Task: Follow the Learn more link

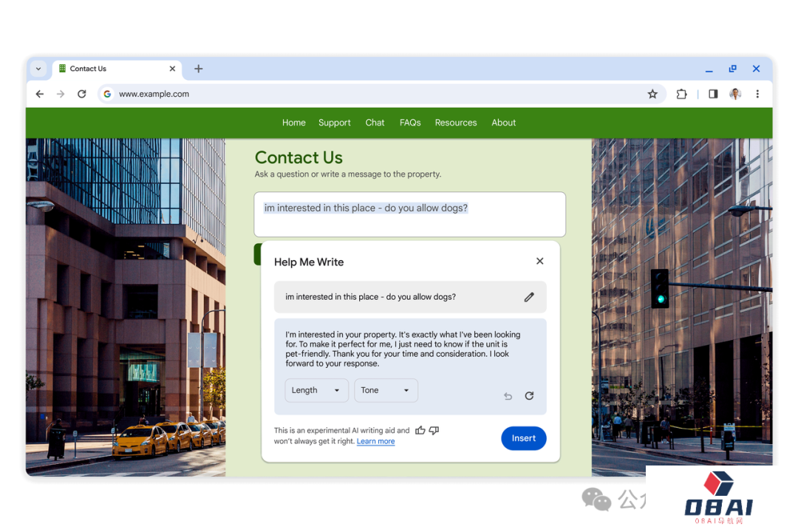Action: tap(375, 441)
